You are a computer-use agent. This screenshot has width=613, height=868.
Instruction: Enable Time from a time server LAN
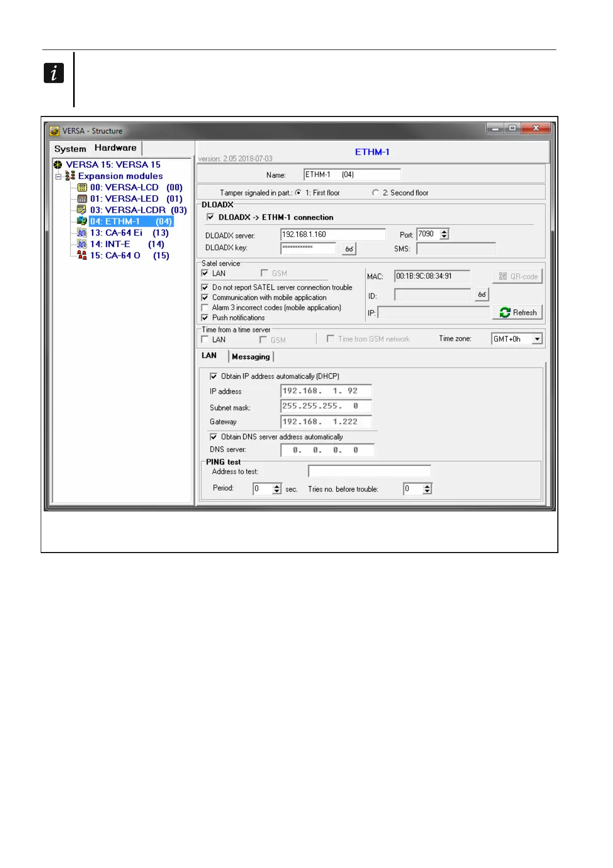(205, 339)
